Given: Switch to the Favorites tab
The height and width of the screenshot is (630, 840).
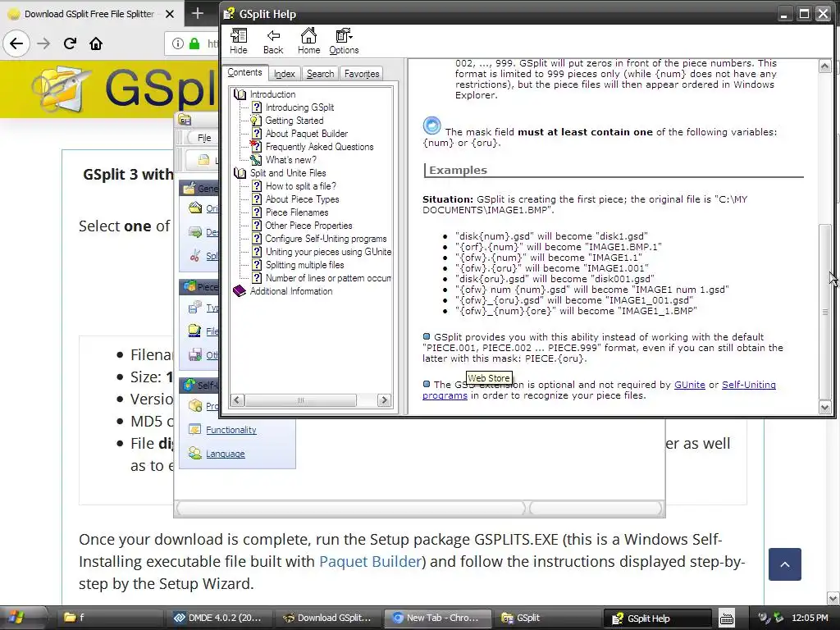Looking at the screenshot, I should [362, 74].
